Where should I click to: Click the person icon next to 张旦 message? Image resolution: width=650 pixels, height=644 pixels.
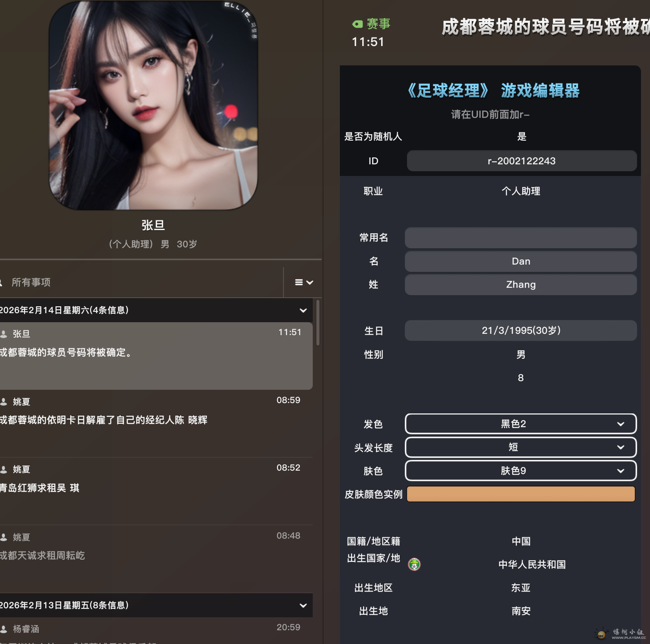tap(4, 334)
